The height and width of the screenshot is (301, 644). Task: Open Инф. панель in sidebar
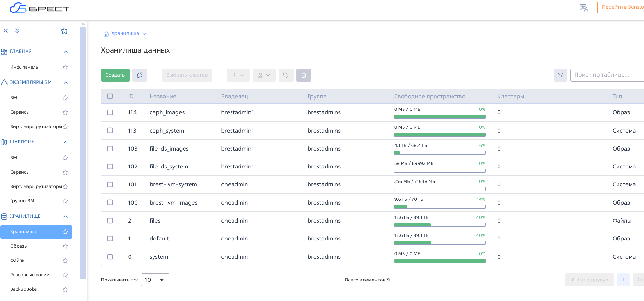[24, 67]
